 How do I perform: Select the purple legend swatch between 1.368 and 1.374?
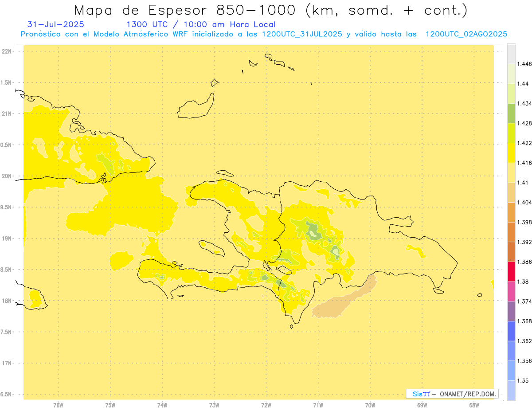pos(511,311)
